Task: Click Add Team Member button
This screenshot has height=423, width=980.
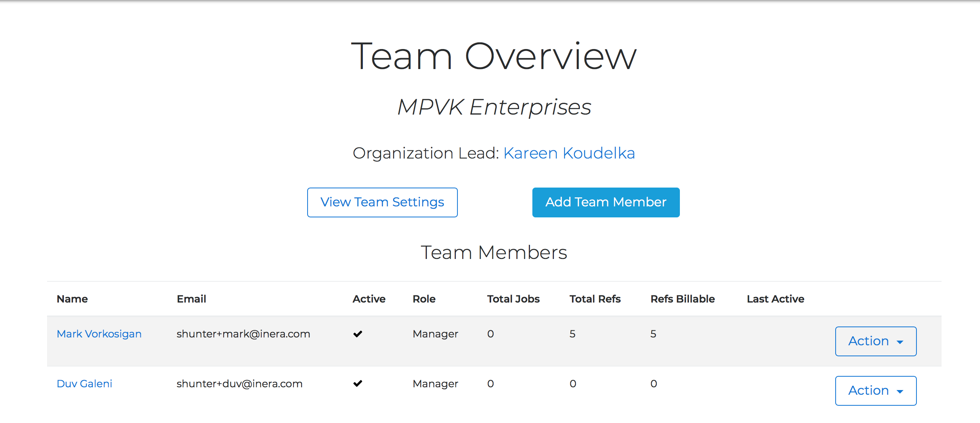Action: tap(606, 202)
